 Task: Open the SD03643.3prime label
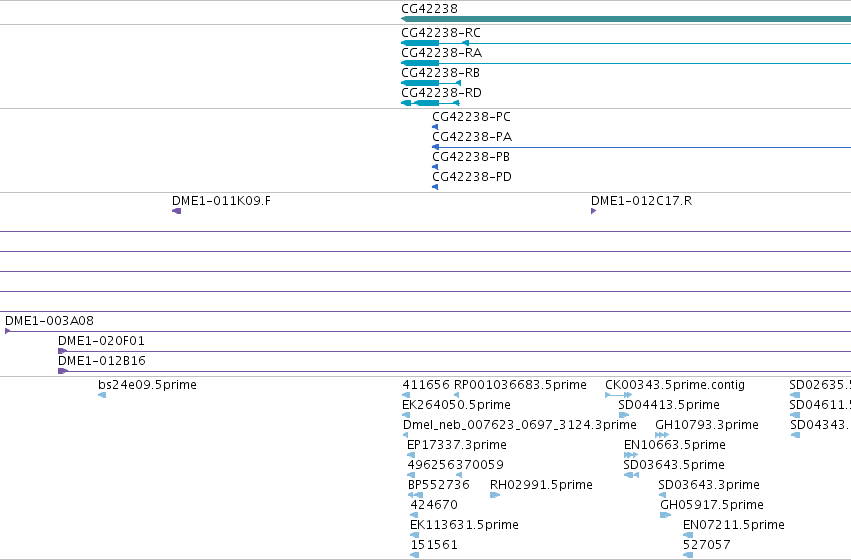(x=709, y=485)
